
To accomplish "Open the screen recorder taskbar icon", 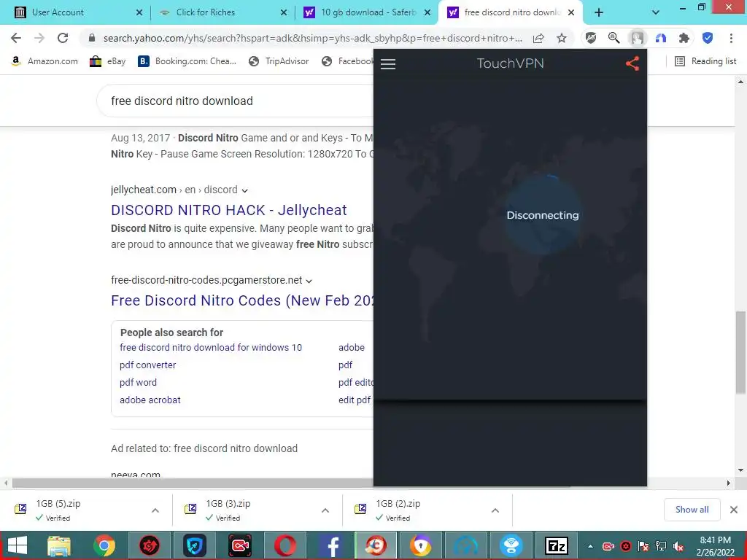I will [x=239, y=545].
